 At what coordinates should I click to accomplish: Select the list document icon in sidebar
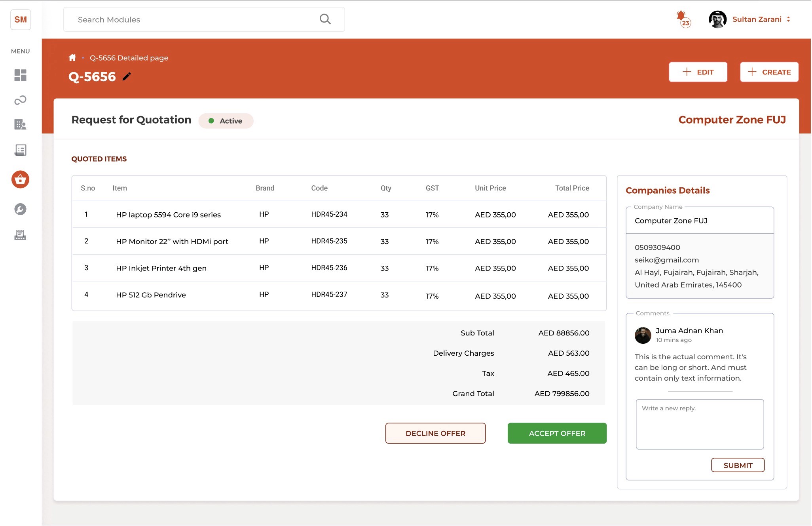click(x=20, y=150)
